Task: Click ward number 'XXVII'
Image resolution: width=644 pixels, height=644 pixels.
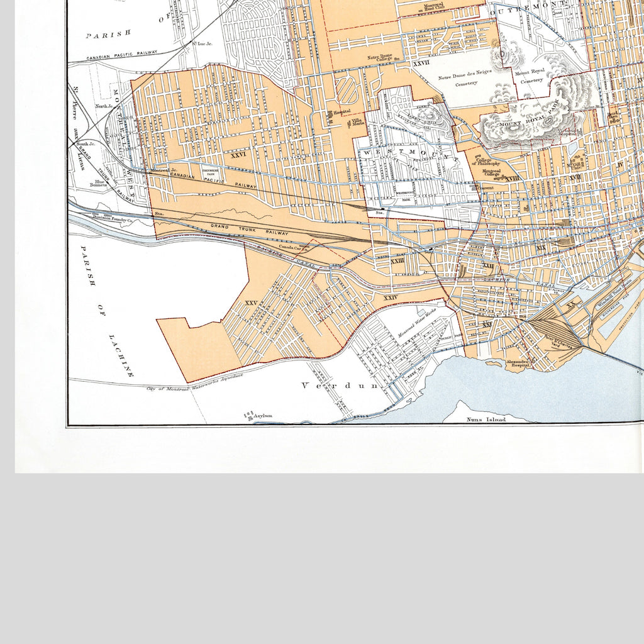Action: click(x=421, y=63)
